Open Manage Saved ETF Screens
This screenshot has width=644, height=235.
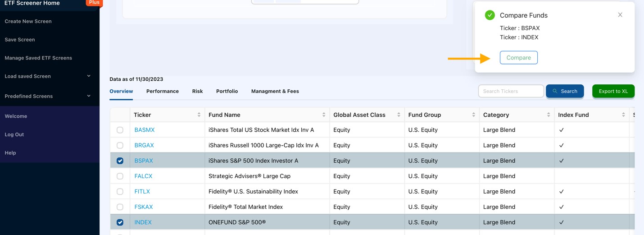pyautogui.click(x=38, y=58)
